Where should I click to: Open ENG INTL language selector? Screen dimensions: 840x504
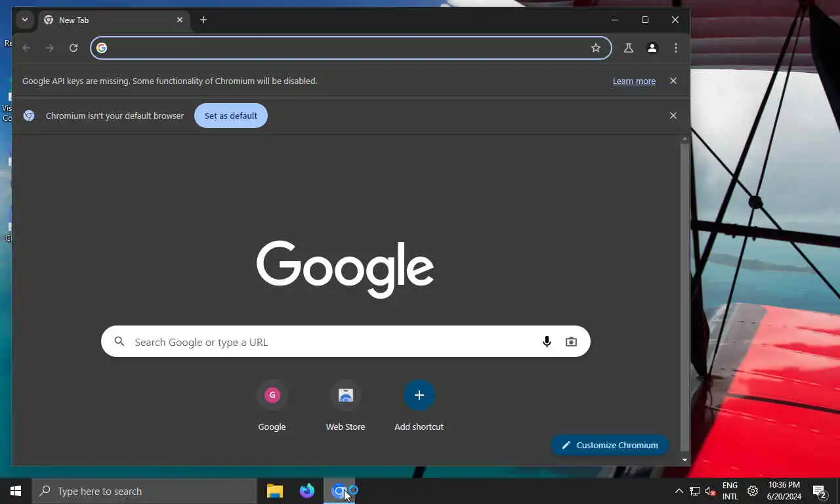(x=730, y=491)
